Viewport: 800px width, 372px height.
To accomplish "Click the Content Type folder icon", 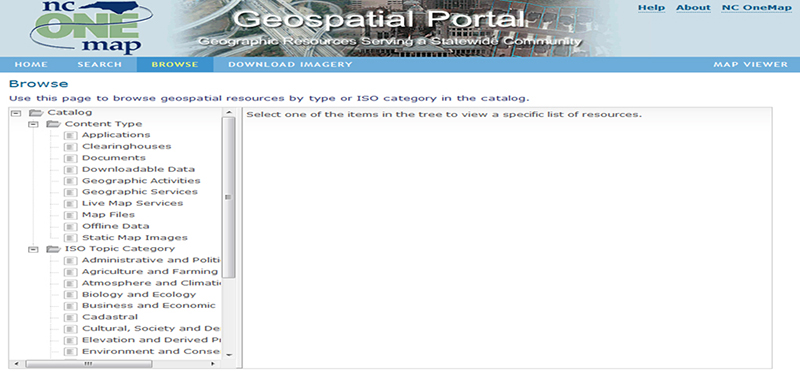I will pyautogui.click(x=53, y=124).
